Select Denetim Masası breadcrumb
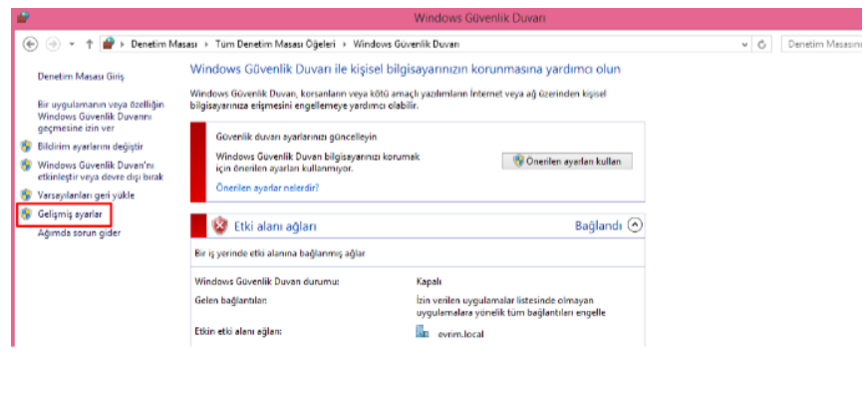The width and height of the screenshot is (868, 396). click(x=164, y=44)
